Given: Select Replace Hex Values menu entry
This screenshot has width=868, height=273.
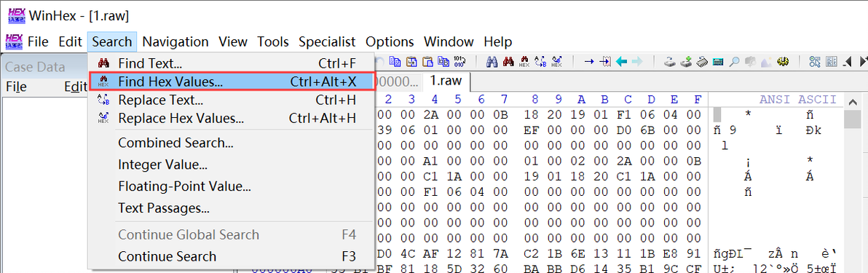Looking at the screenshot, I should [232, 119].
